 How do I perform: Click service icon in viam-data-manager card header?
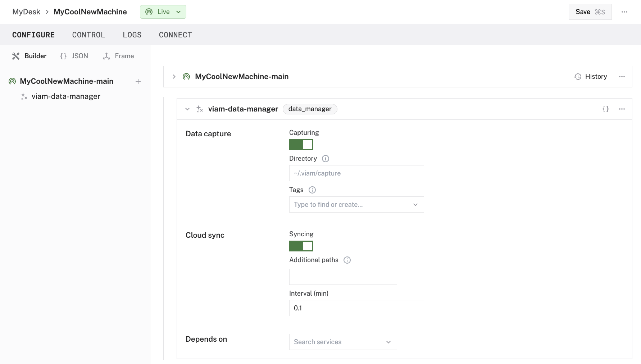click(200, 109)
